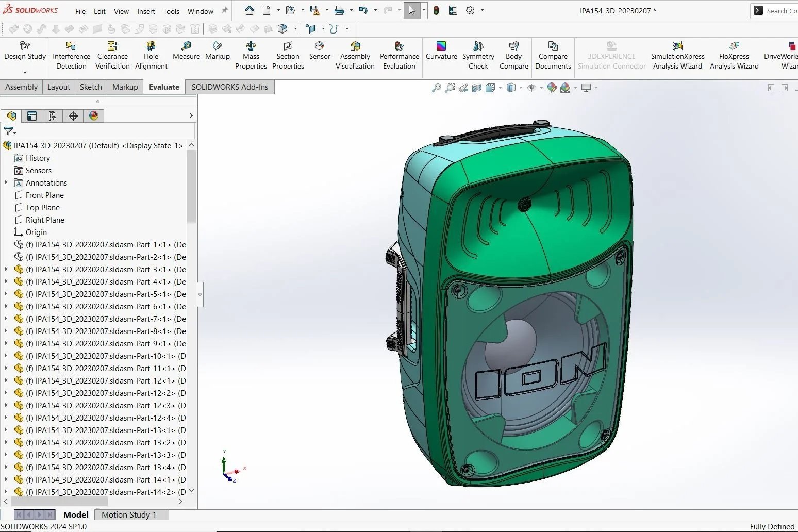Click the feature tree vertical scrollbar
Image resolution: width=798 pixels, height=532 pixels.
tap(191, 186)
